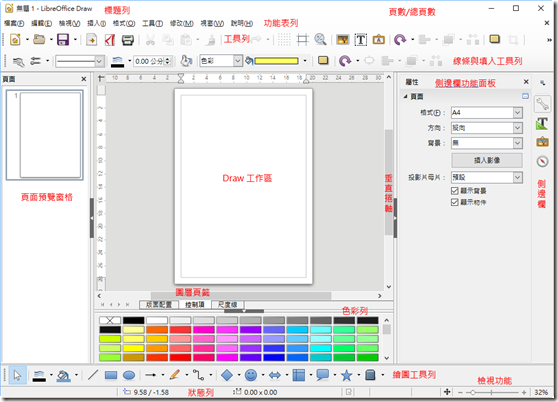
Task: Click the line width 0.00 field
Action: tap(149, 61)
